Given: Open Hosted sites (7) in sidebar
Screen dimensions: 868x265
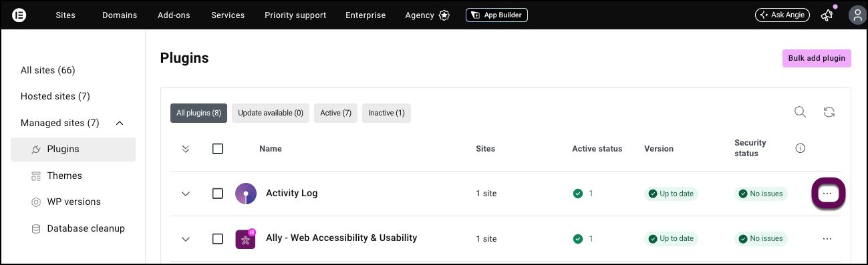Looking at the screenshot, I should point(55,96).
